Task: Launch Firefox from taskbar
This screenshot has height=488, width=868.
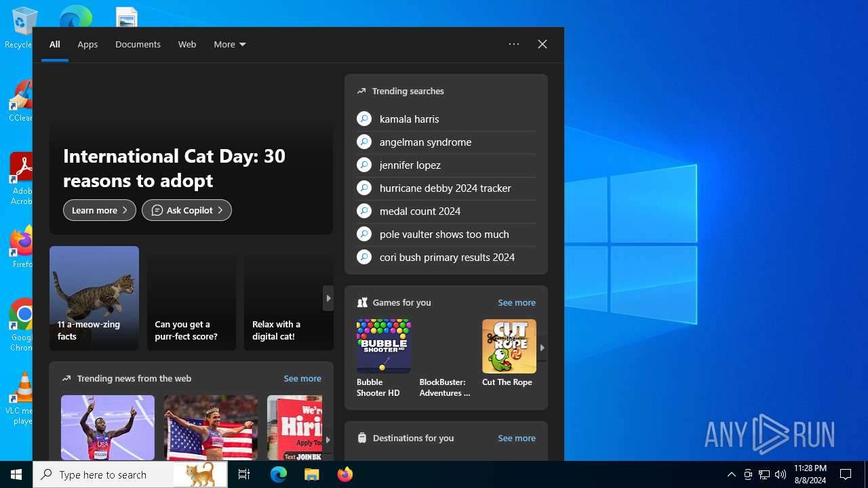Action: pos(344,474)
